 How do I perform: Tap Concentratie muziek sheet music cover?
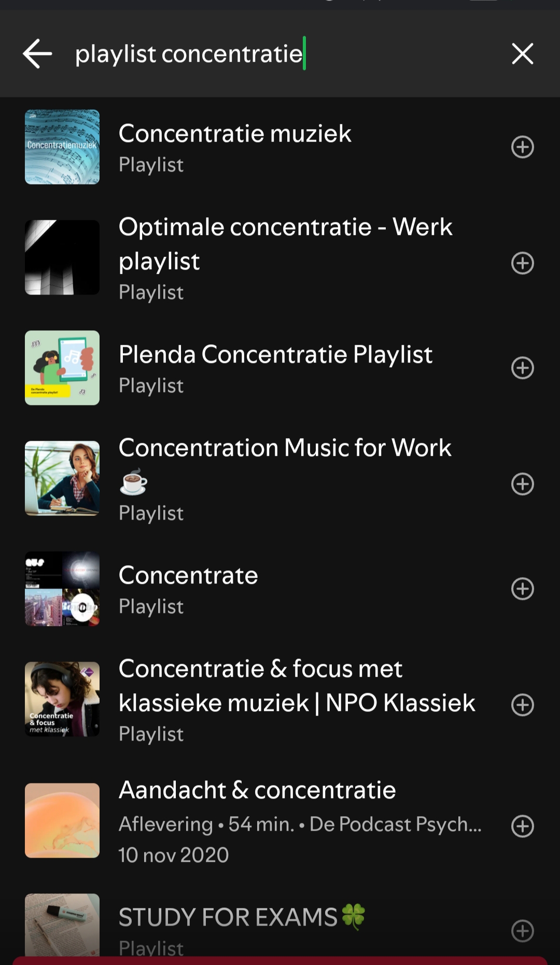62,147
